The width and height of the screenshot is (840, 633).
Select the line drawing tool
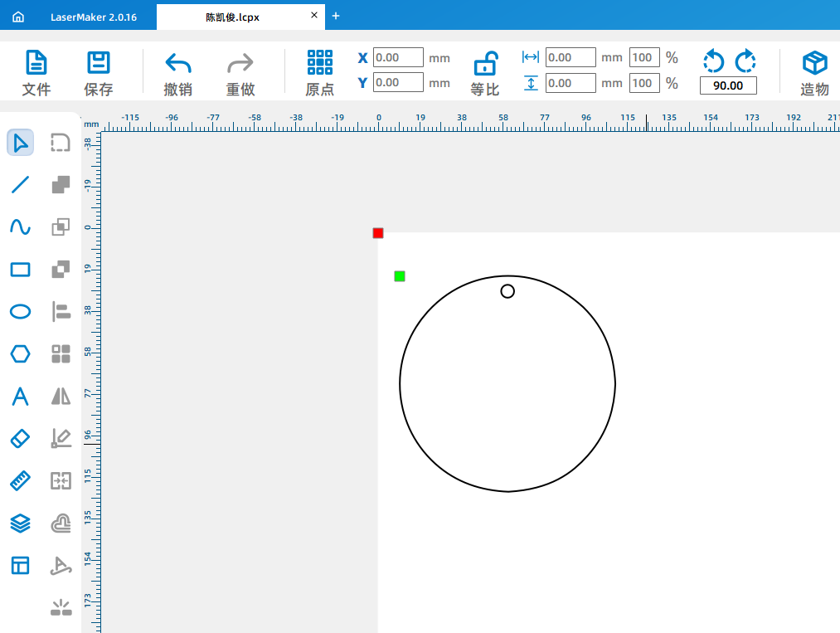click(21, 185)
